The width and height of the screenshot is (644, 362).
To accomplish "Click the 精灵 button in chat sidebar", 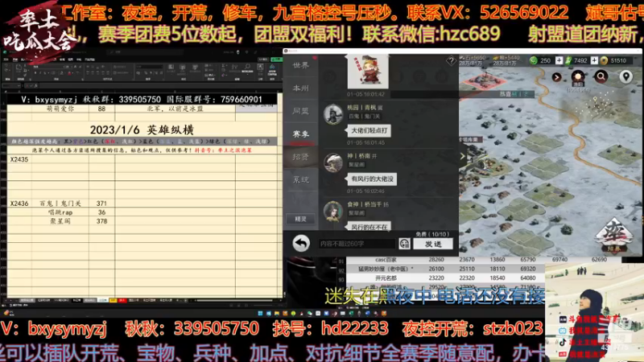I will (300, 219).
